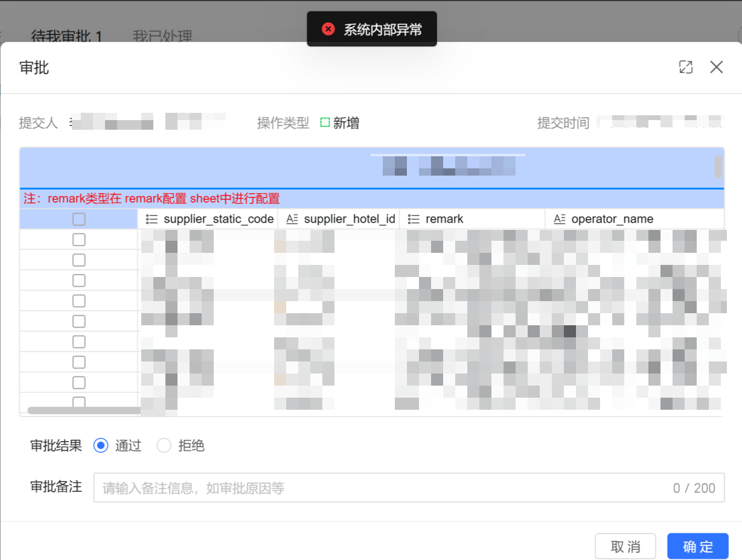Click the red error icon in toast

[x=328, y=29]
